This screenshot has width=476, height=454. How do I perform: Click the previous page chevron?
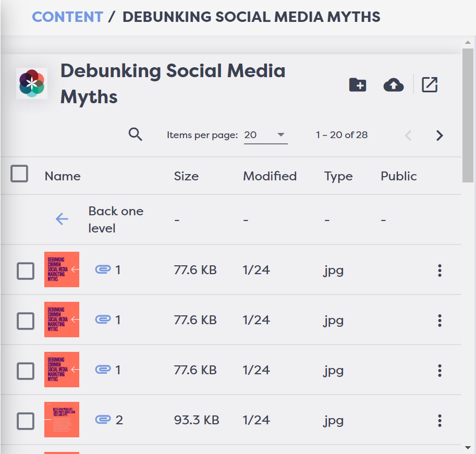click(408, 136)
